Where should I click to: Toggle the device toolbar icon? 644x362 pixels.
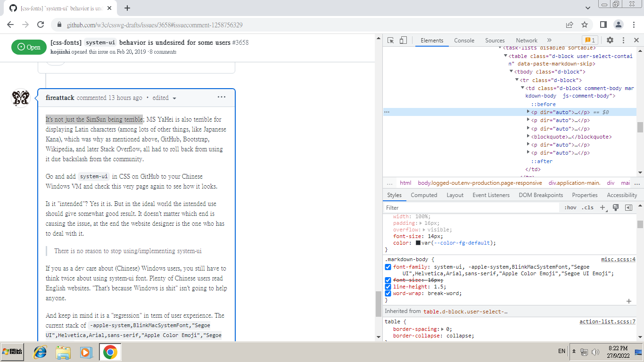pos(403,41)
